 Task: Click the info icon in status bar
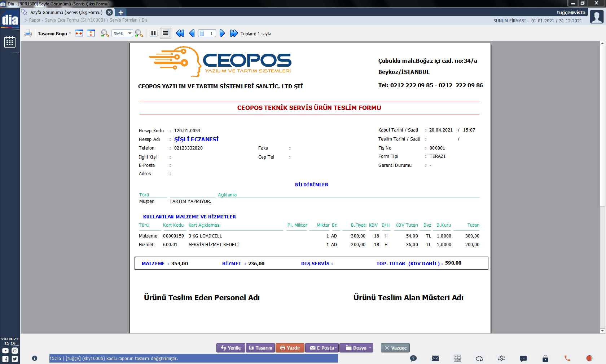pyautogui.click(x=35, y=358)
